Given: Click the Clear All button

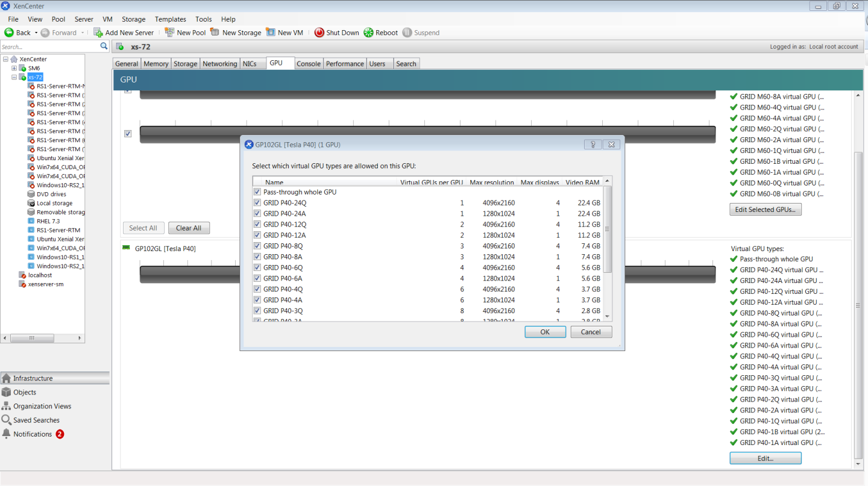Looking at the screenshot, I should click(x=189, y=228).
